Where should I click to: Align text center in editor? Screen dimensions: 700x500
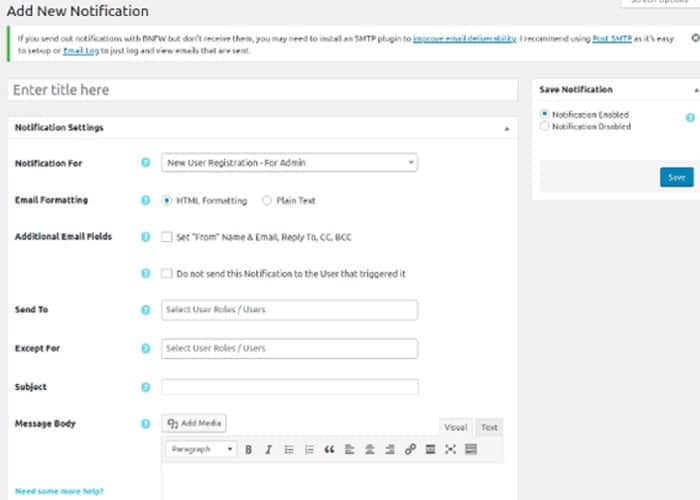[x=370, y=450]
